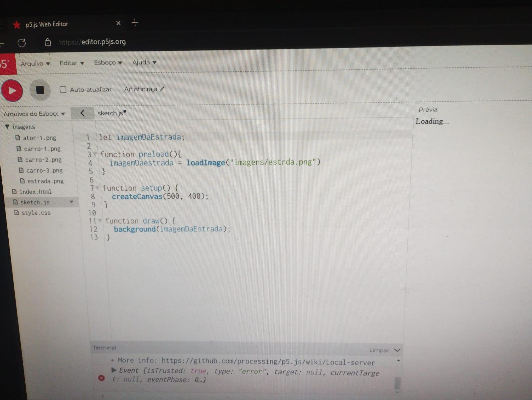This screenshot has width=532, height=400.
Task: Open the Esboço menu
Action: (x=108, y=62)
